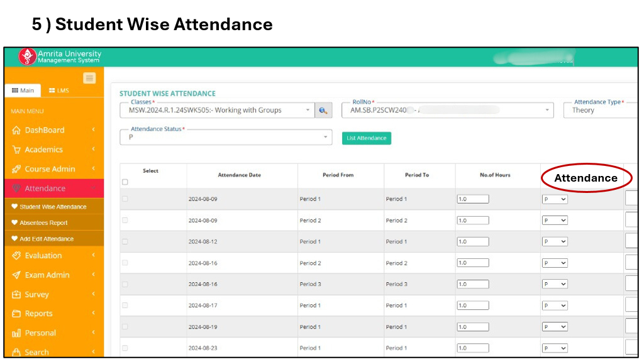The width and height of the screenshot is (644, 362).
Task: Click the Course Admin rocket icon
Action: 16,169
